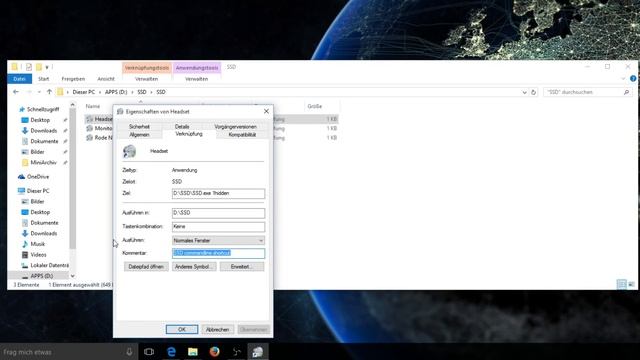Click into the Ziel target field
The height and width of the screenshot is (360, 640).
click(218, 193)
